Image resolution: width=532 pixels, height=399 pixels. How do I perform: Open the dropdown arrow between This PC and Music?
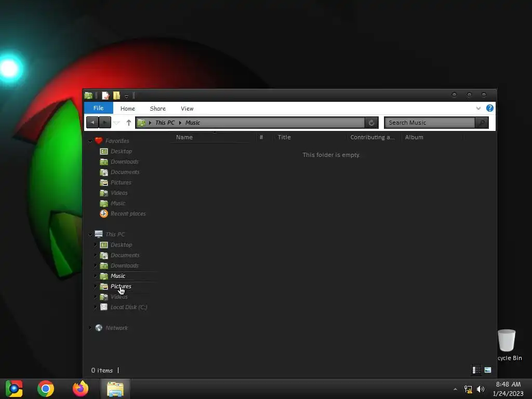[180, 123]
